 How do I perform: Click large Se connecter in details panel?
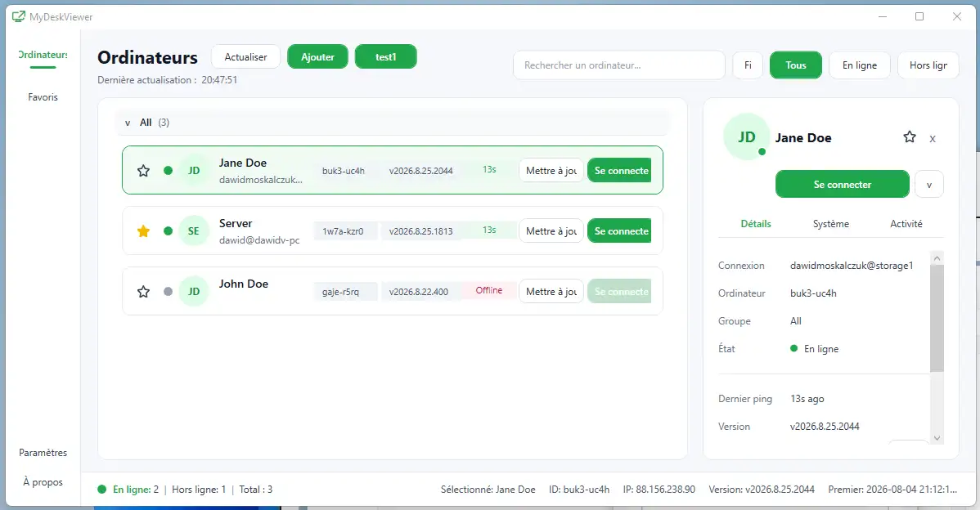click(842, 184)
